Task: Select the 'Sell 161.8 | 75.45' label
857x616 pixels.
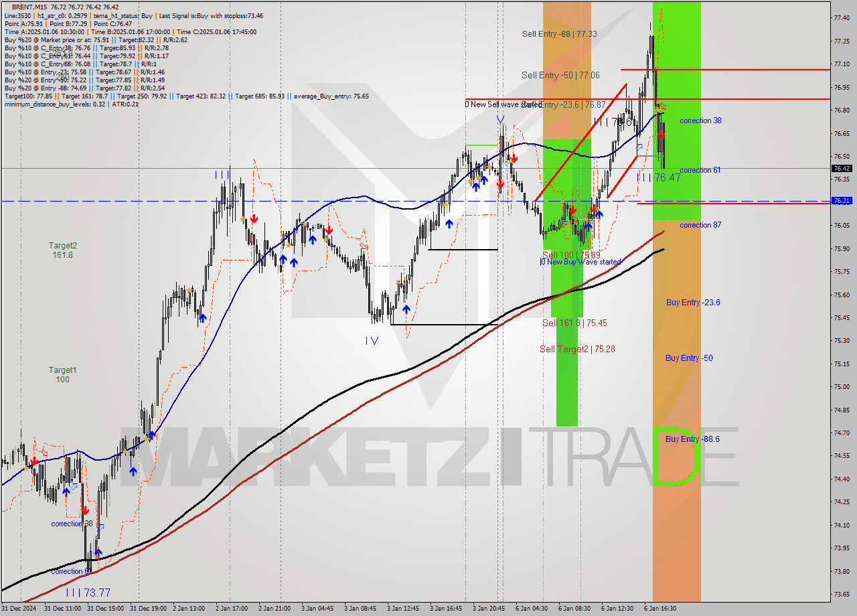Action: point(574,323)
